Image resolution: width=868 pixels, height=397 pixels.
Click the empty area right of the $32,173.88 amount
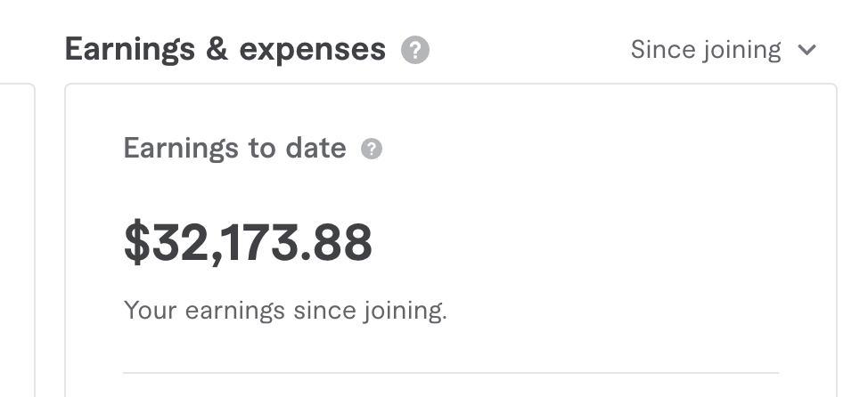579,243
